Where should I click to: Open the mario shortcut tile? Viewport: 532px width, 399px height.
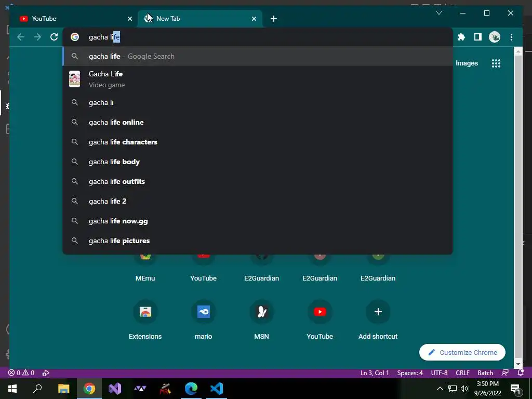click(203, 320)
